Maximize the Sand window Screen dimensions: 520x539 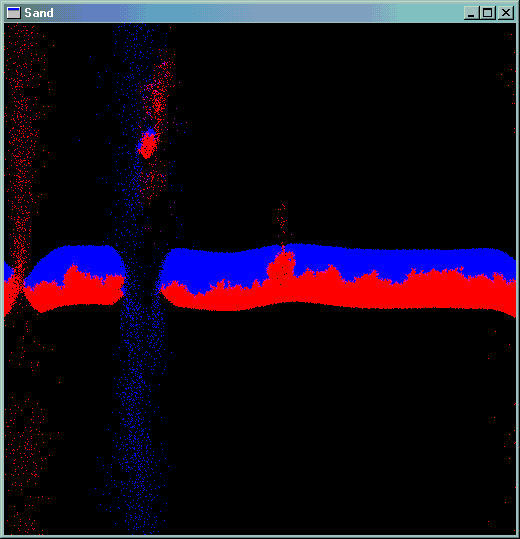pos(487,13)
